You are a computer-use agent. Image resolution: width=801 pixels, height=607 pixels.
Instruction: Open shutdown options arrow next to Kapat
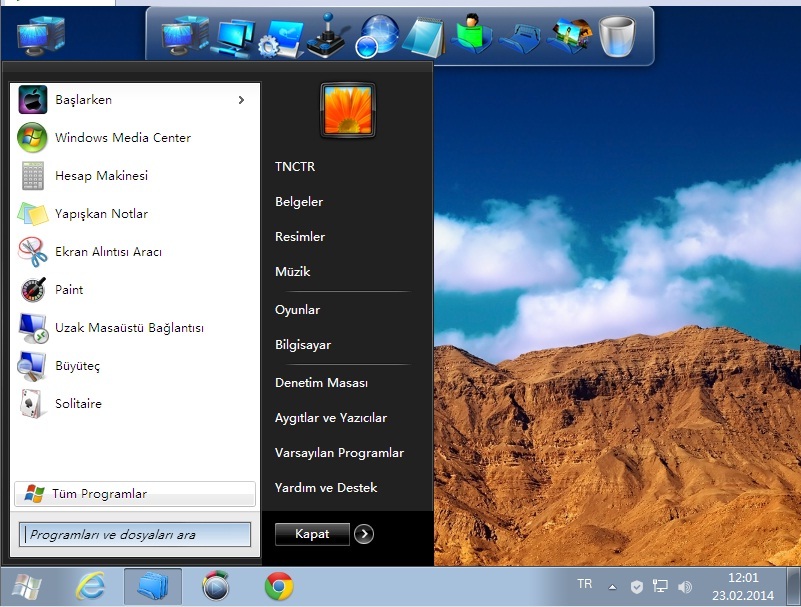click(364, 534)
